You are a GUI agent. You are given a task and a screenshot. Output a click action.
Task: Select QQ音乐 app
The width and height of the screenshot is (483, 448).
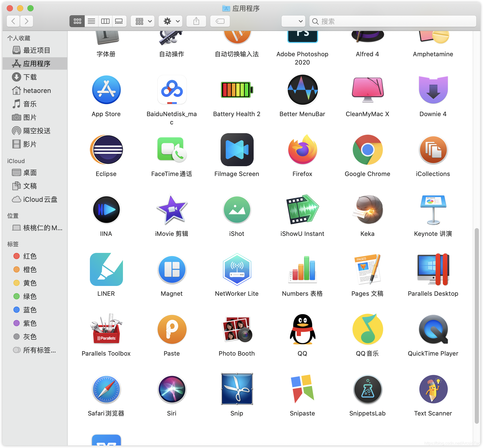[x=368, y=329]
